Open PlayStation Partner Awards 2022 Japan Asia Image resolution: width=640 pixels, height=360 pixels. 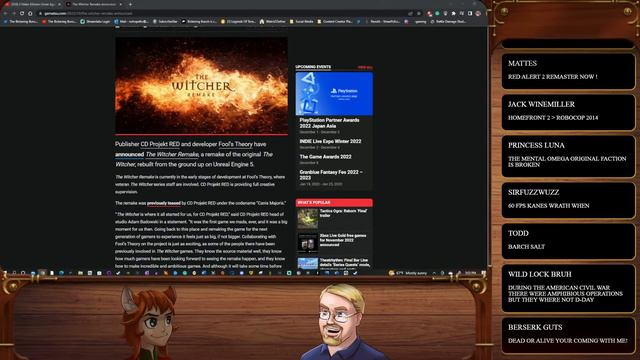(329, 123)
